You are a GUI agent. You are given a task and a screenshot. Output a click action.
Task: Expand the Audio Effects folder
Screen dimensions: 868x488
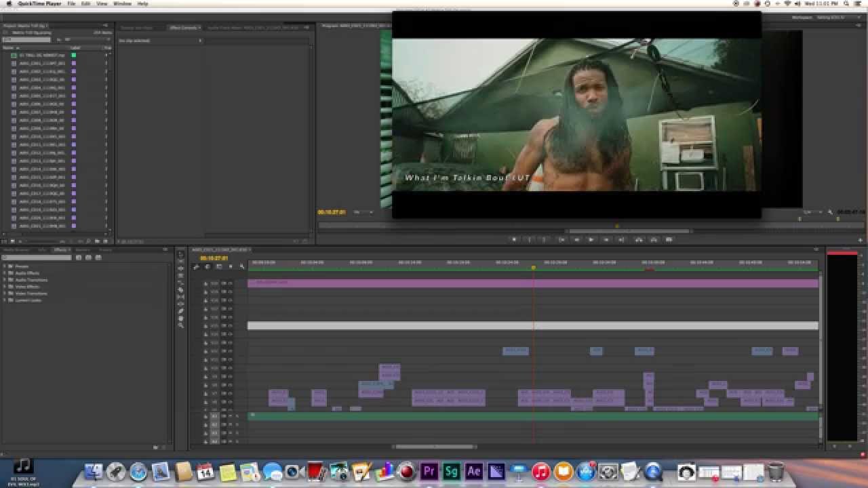[4, 273]
